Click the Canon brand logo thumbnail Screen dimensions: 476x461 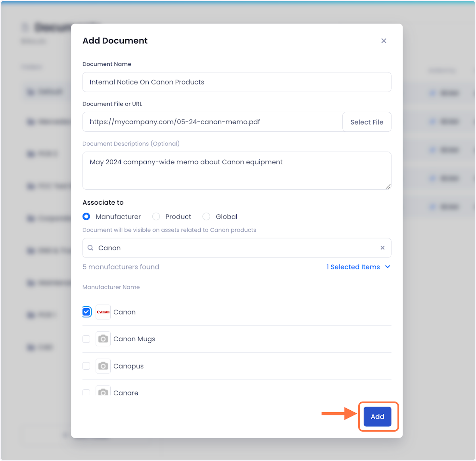tap(103, 312)
